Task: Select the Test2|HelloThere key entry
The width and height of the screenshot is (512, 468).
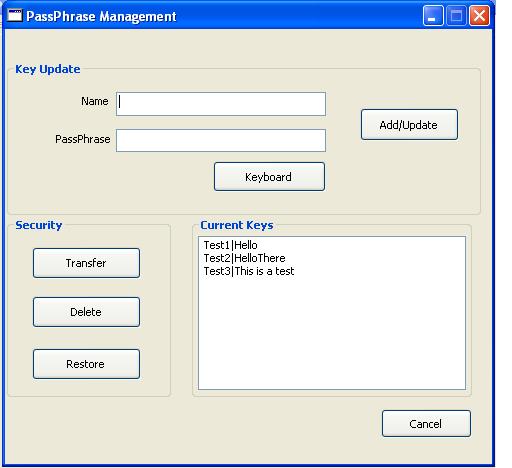Action: 244,258
